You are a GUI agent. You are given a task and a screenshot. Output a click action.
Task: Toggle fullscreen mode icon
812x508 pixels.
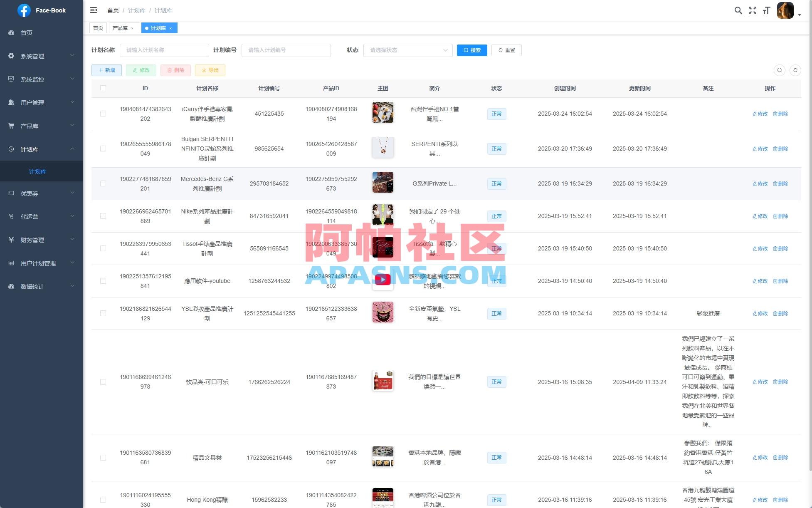pos(753,10)
